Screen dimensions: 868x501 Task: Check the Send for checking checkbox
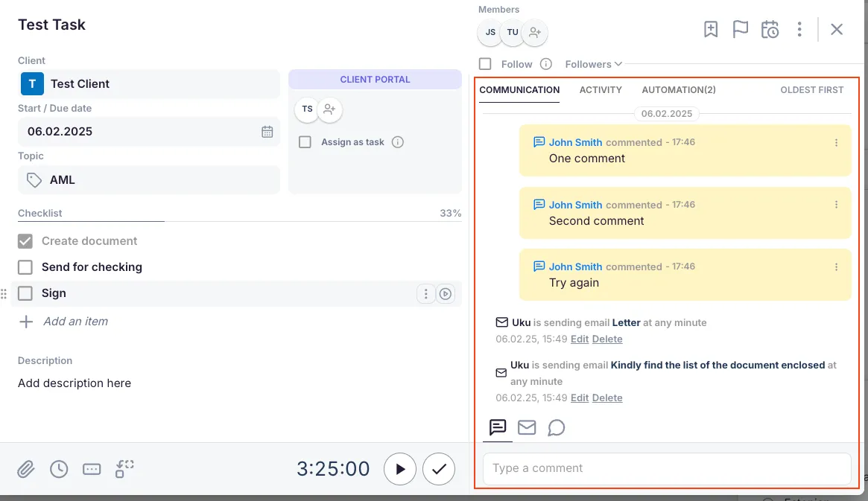[x=25, y=267]
